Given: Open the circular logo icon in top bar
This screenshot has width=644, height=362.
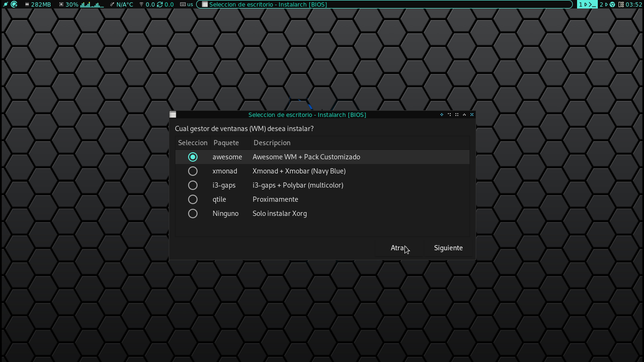Looking at the screenshot, I should (14, 4).
